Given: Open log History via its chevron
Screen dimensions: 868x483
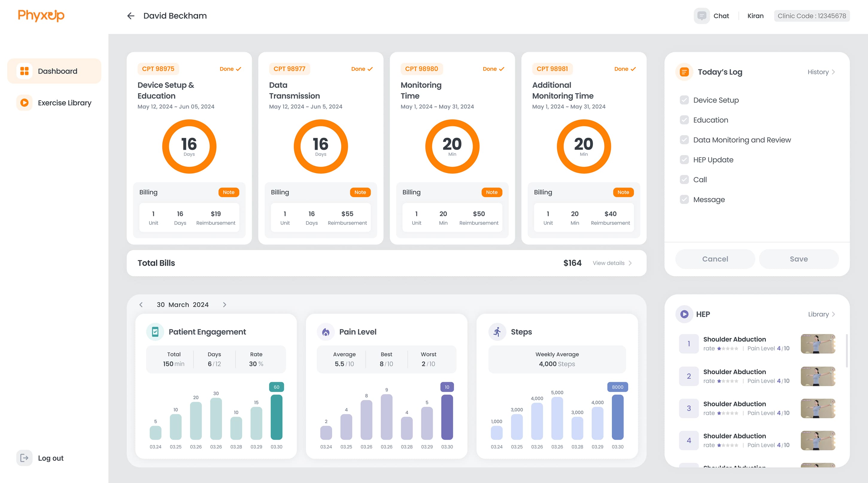Looking at the screenshot, I should tap(833, 72).
